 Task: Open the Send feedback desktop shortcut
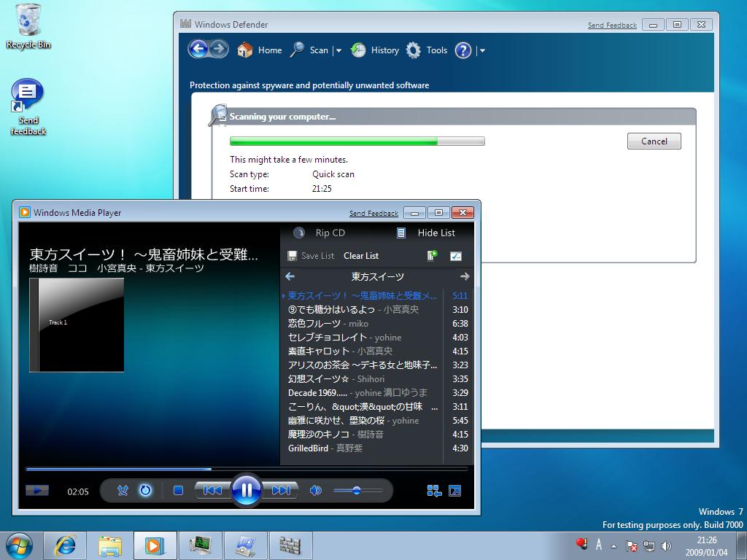[x=28, y=107]
